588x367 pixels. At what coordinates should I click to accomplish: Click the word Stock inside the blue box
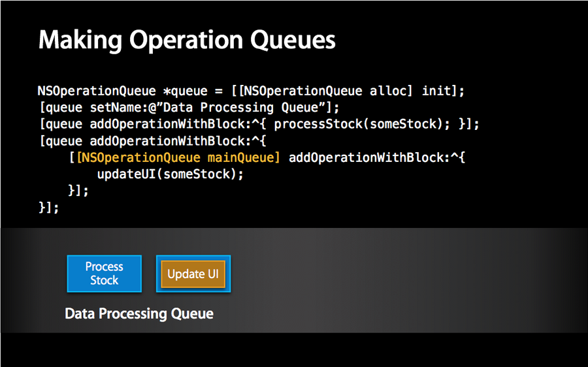tap(105, 280)
